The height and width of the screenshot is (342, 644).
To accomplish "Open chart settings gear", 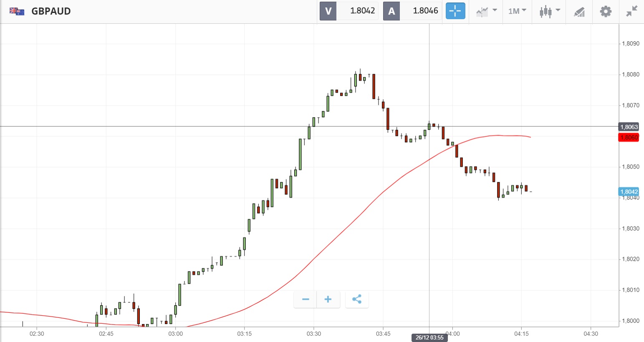I will [606, 11].
